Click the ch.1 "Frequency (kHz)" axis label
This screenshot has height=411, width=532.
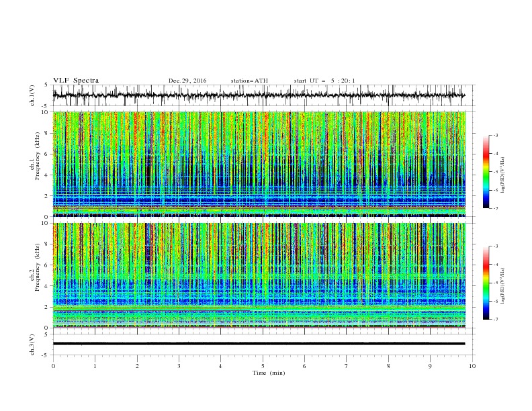coord(38,156)
